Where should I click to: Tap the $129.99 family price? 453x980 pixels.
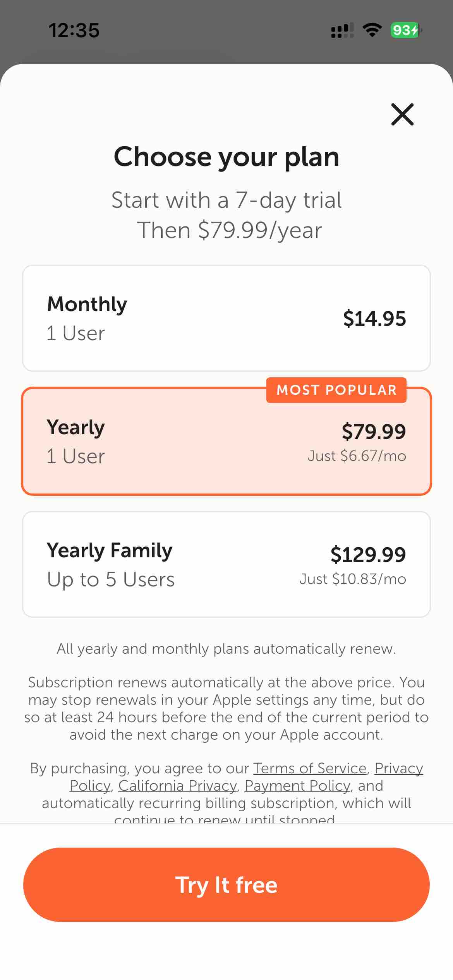368,554
